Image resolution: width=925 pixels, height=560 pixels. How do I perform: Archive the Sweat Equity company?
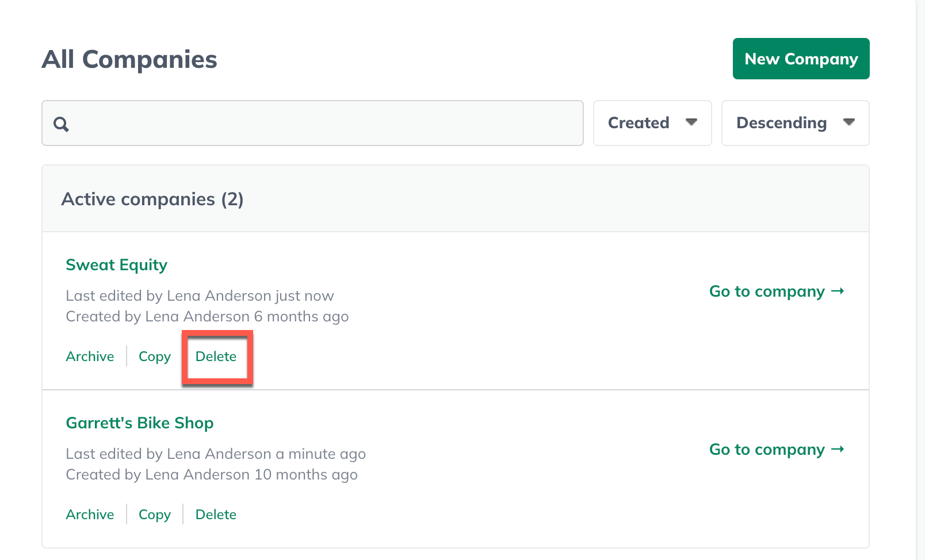90,356
